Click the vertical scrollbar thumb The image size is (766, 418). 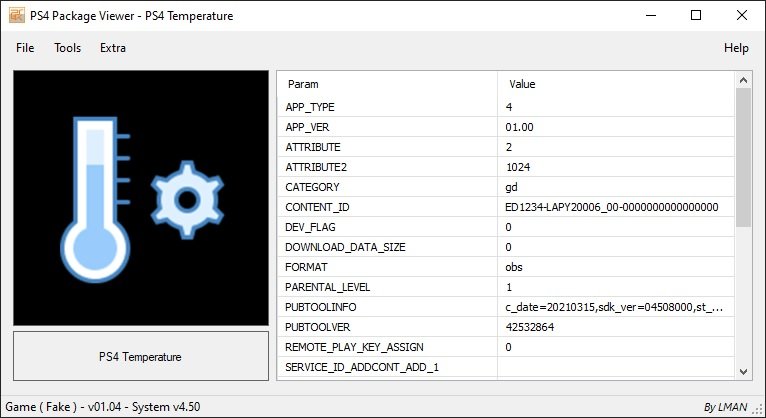tap(744, 157)
